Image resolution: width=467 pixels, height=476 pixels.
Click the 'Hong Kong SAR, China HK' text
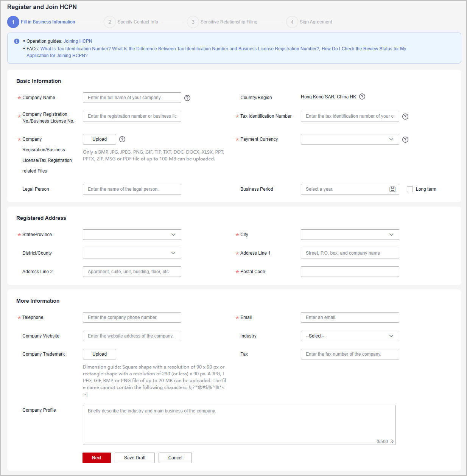point(328,97)
